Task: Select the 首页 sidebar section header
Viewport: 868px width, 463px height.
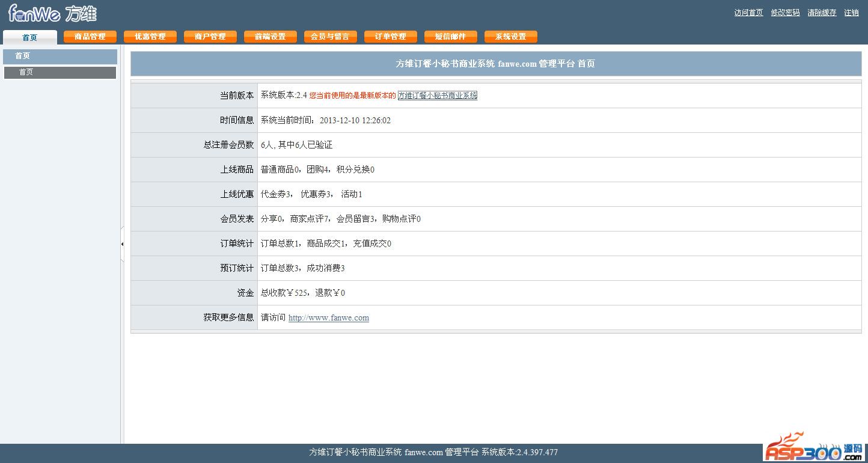Action: 60,57
